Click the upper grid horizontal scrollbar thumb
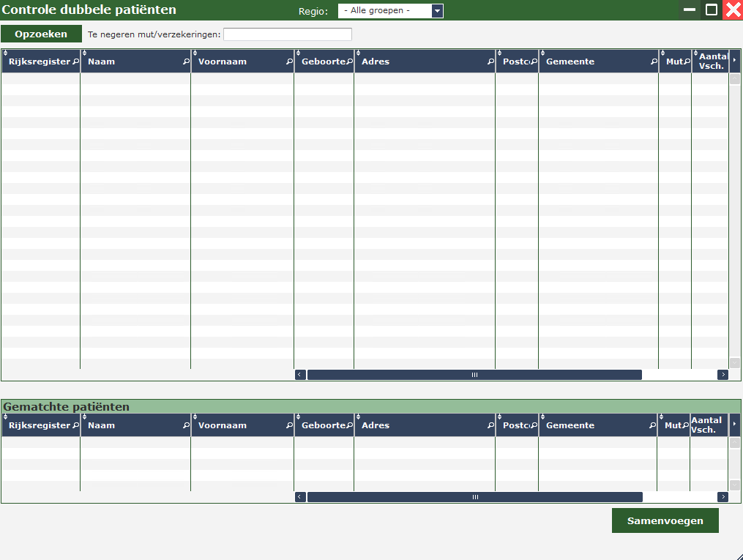The height and width of the screenshot is (560, 743). click(474, 375)
